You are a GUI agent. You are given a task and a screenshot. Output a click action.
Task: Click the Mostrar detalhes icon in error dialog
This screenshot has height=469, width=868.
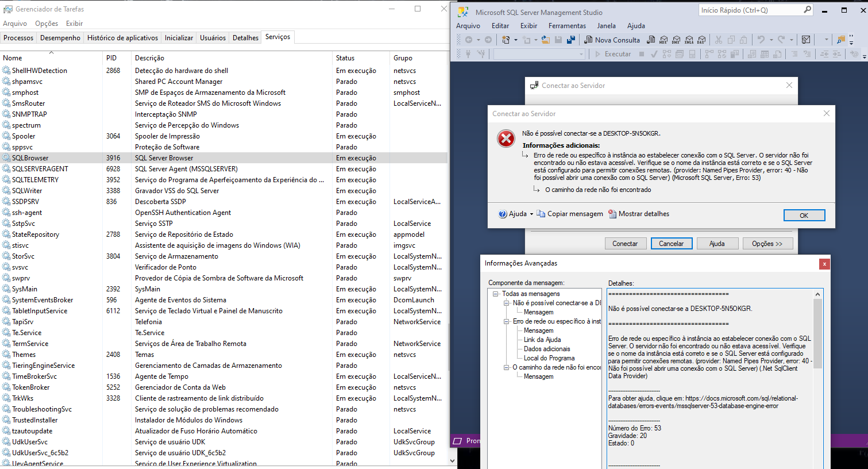click(612, 214)
